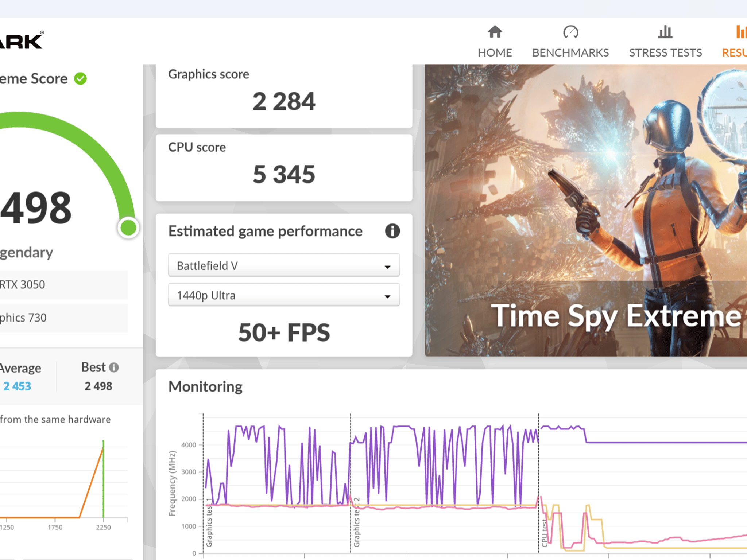Viewport: 747px width, 560px height.
Task: Click the Monitoring section heading
Action: click(x=205, y=387)
